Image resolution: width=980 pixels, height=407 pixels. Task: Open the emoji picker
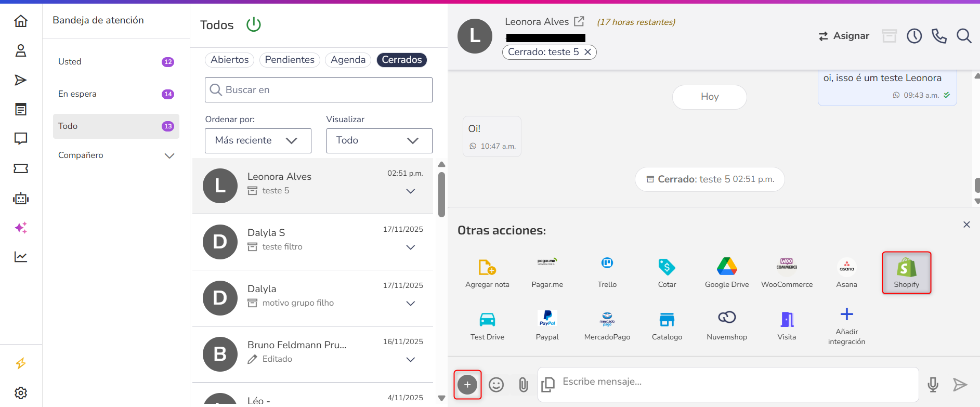pyautogui.click(x=496, y=385)
